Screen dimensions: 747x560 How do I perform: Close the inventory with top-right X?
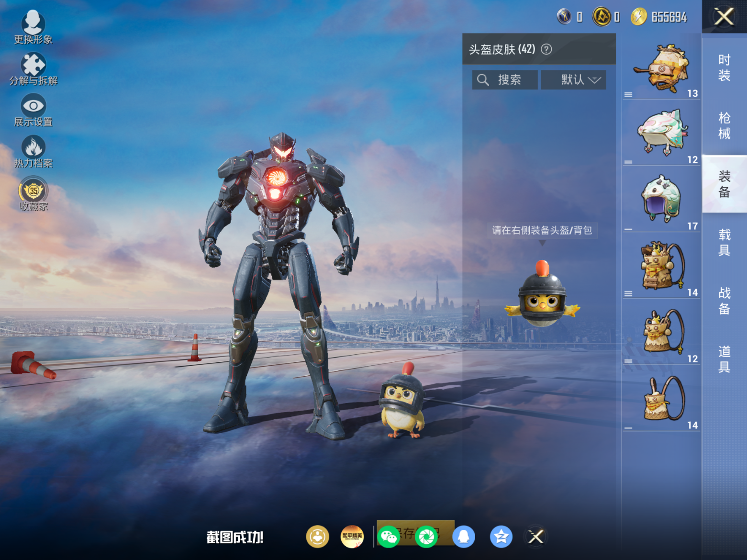[x=724, y=16]
